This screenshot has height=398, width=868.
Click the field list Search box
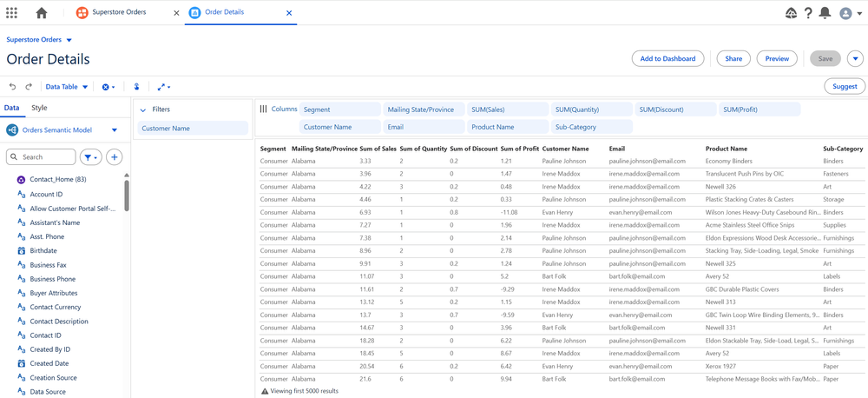(x=43, y=157)
